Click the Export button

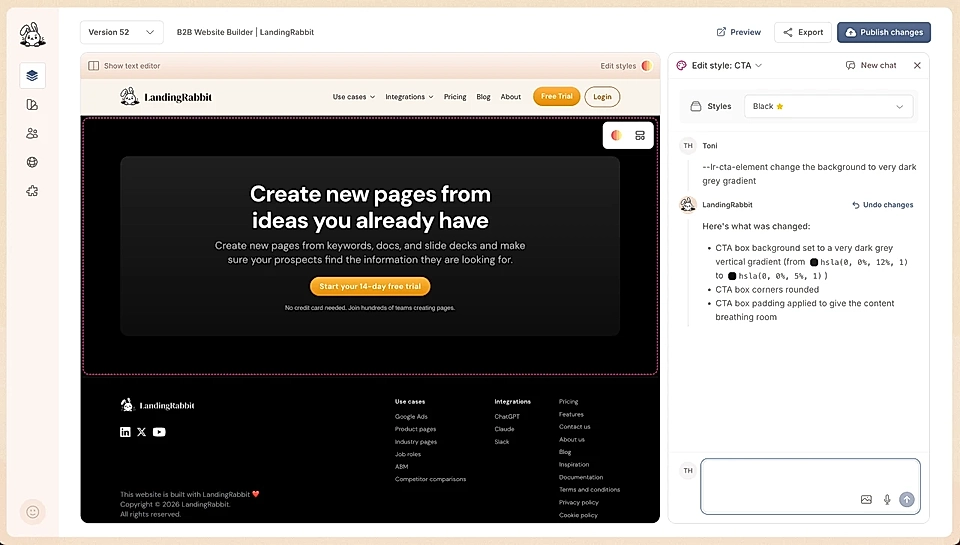click(803, 32)
